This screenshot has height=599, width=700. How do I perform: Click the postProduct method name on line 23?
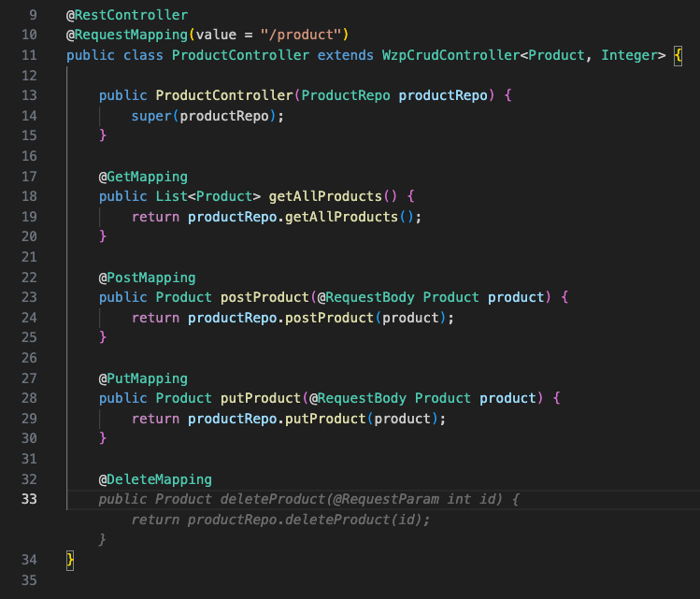pos(264,297)
